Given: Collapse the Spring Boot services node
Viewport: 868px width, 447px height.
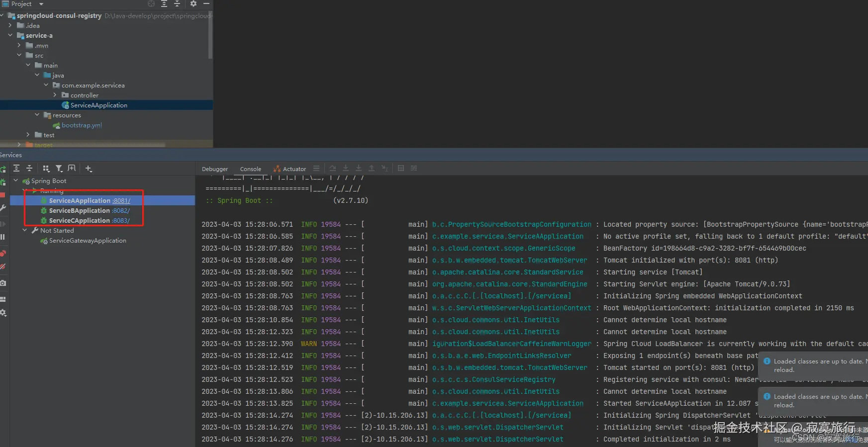Looking at the screenshot, I should [16, 181].
